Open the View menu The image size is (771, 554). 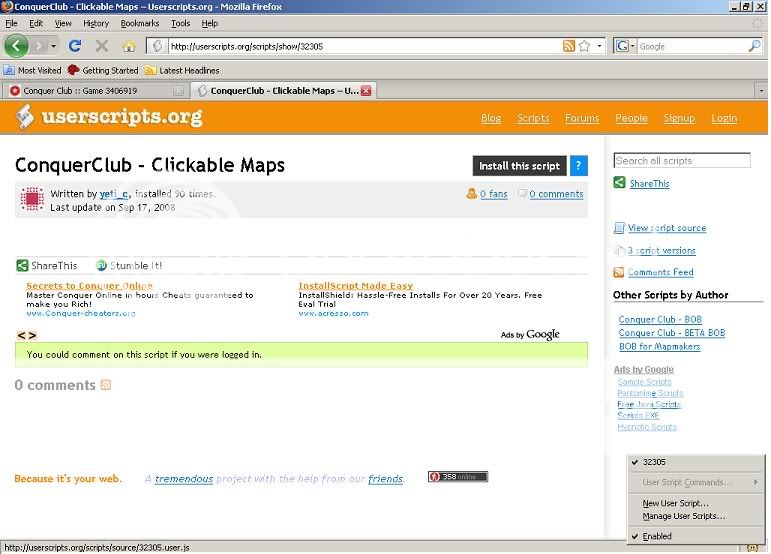point(63,23)
